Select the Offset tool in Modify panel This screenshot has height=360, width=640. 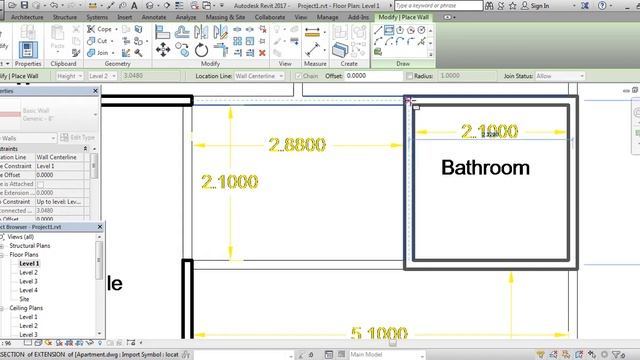(x=182, y=32)
